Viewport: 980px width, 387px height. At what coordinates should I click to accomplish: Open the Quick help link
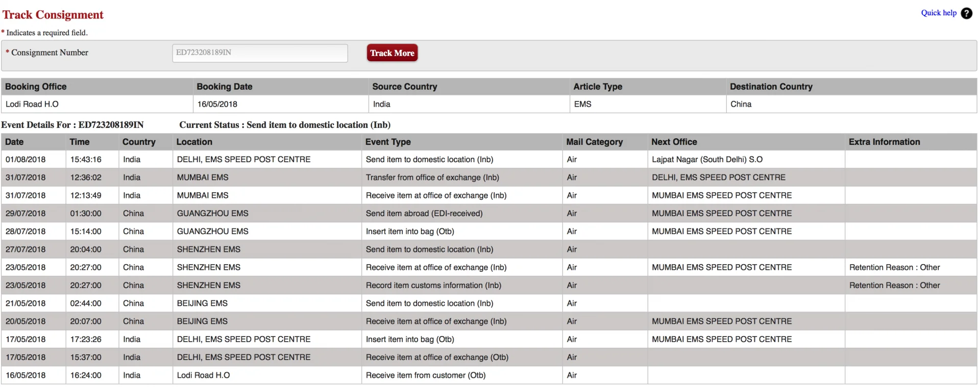click(x=938, y=13)
